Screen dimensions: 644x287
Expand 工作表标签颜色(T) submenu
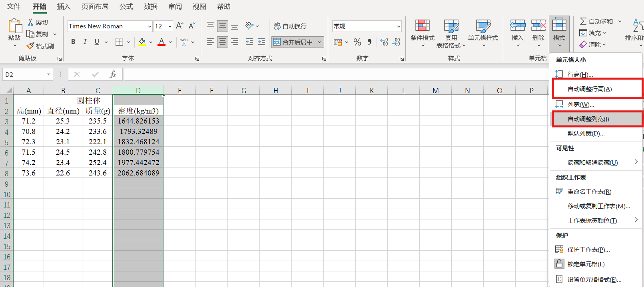point(596,221)
